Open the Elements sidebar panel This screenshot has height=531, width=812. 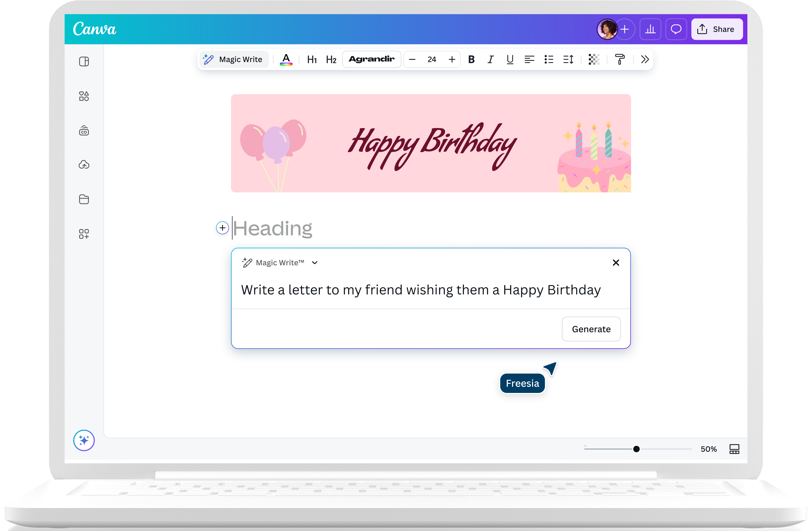84,96
